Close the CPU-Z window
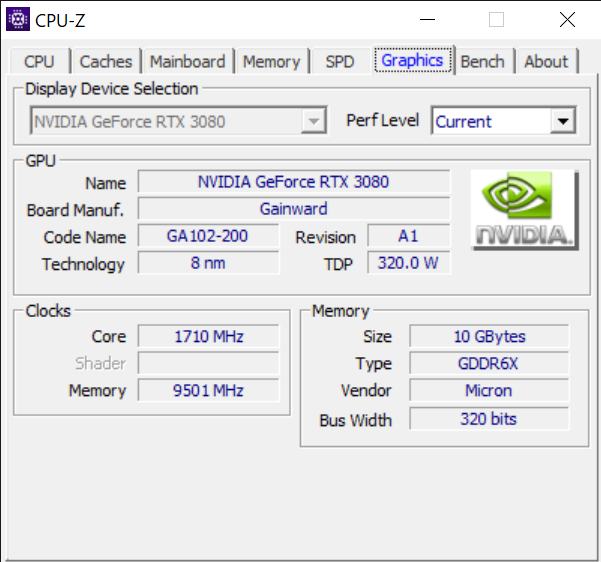Viewport: 601px width, 562px height. coord(567,19)
